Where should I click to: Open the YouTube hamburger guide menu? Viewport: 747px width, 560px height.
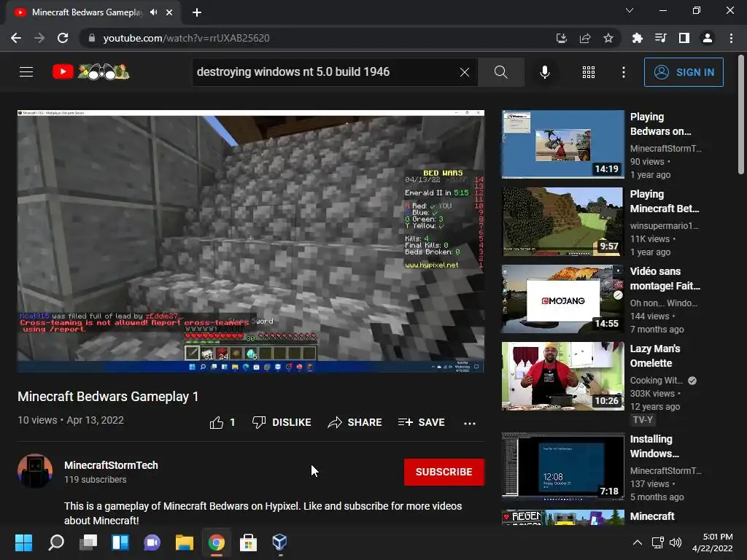click(26, 72)
